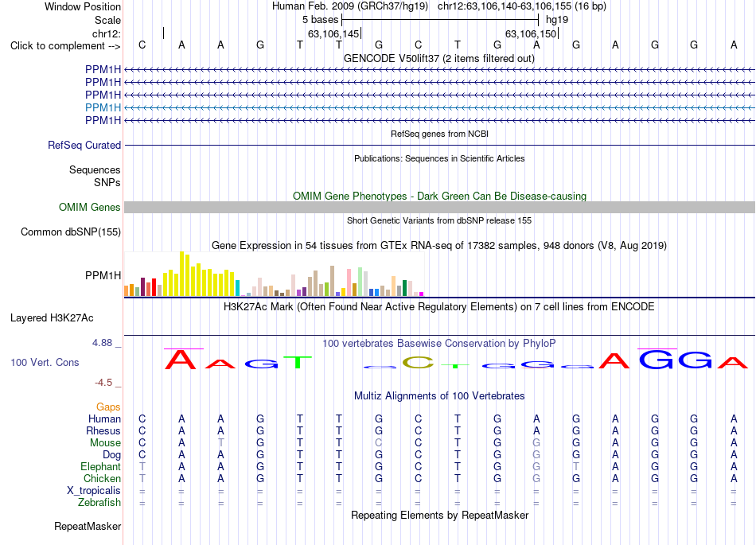Click the dbSNP release 155 track title
The height and width of the screenshot is (545, 756).
tap(439, 220)
